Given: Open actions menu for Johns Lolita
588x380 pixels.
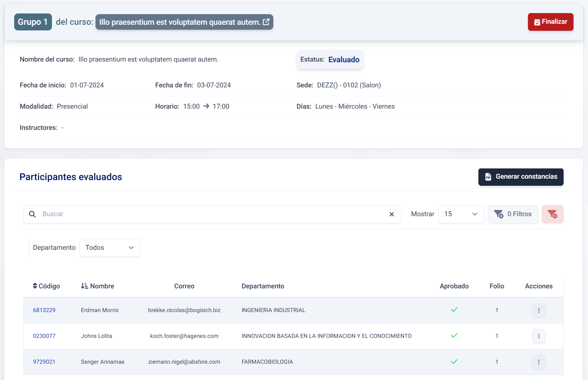Looking at the screenshot, I should tap(538, 336).
